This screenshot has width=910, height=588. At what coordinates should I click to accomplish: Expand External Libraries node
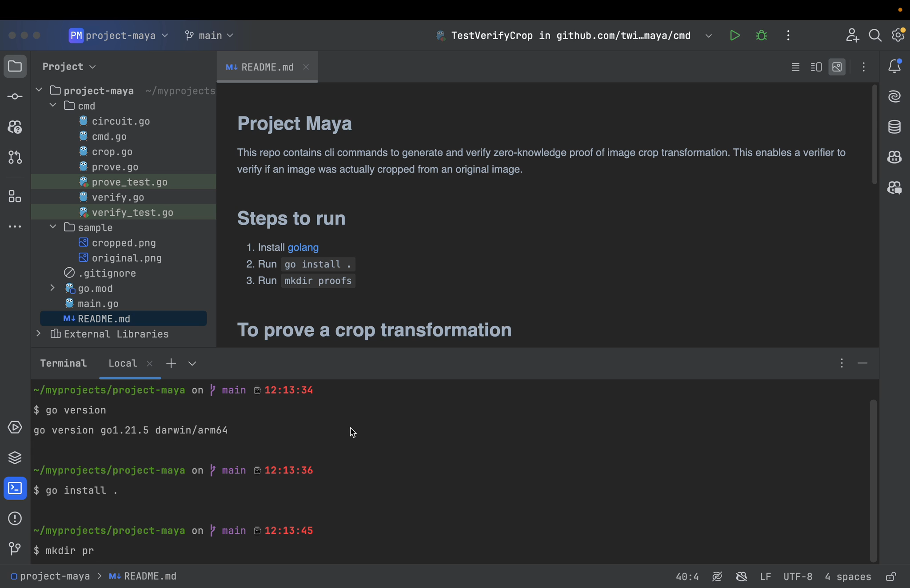point(39,334)
